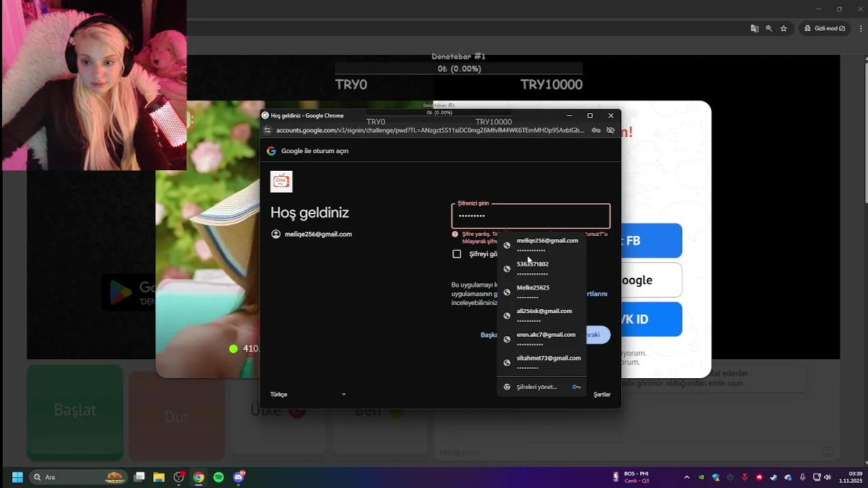Open Spotify from the taskbar
868x488 pixels.
(x=218, y=477)
